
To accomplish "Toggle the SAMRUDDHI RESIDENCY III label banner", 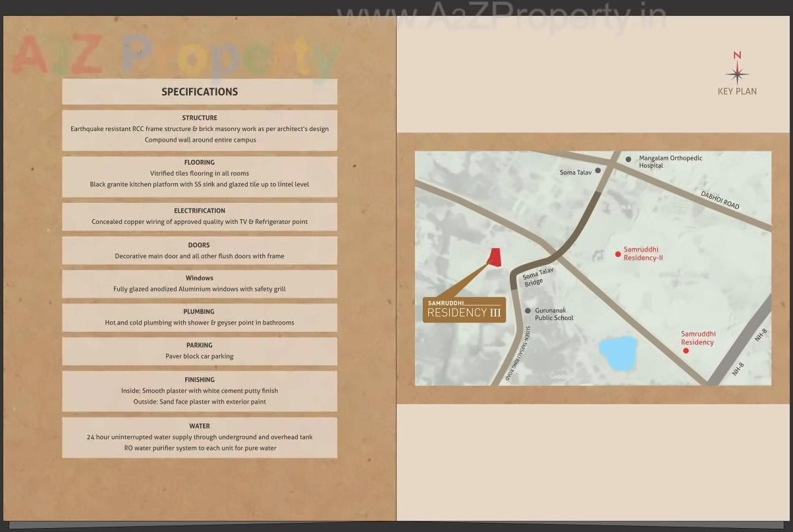I will point(464,308).
